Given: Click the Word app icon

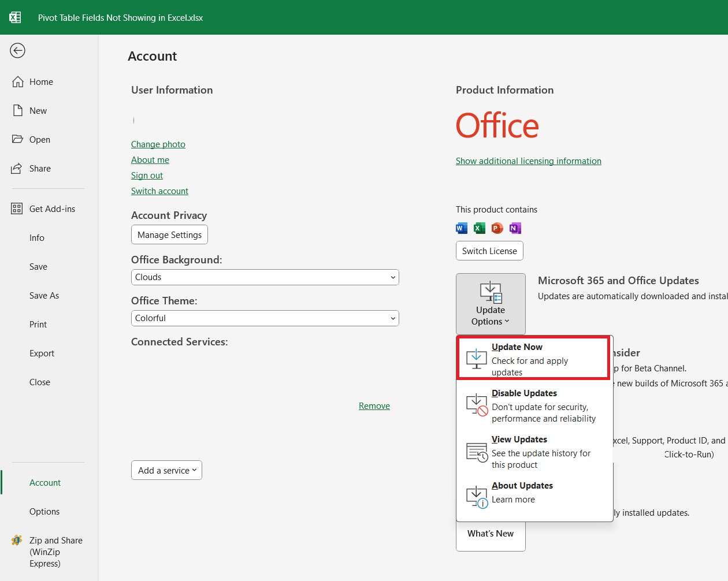Looking at the screenshot, I should 462,228.
